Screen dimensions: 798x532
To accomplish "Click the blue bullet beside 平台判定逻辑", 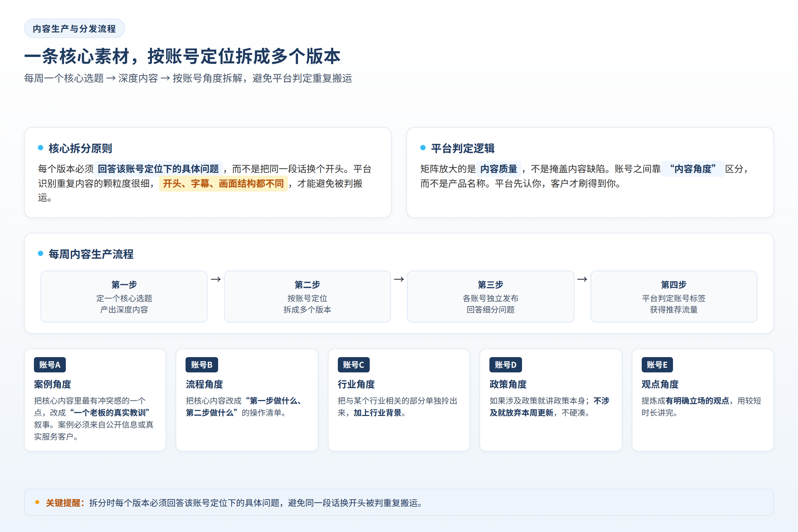I will (423, 148).
